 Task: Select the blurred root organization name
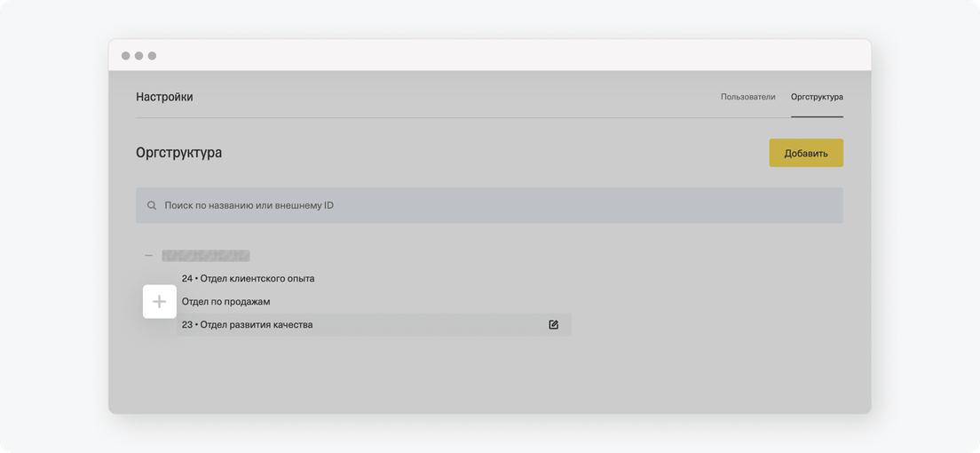point(206,255)
